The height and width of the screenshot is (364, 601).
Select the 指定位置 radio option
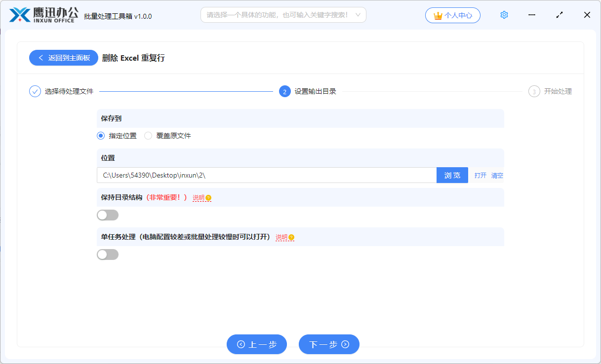tap(100, 135)
